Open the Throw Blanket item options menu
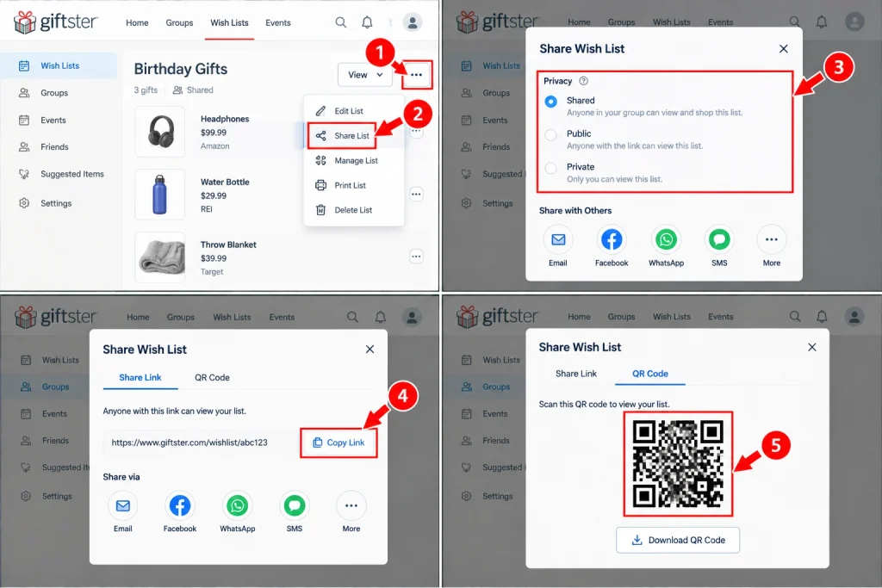Viewport: 882px width, 588px height. tap(416, 257)
